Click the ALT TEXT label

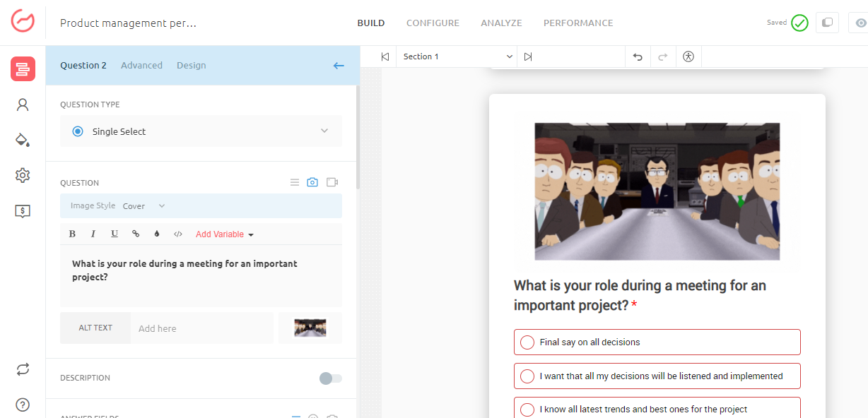[x=95, y=328]
